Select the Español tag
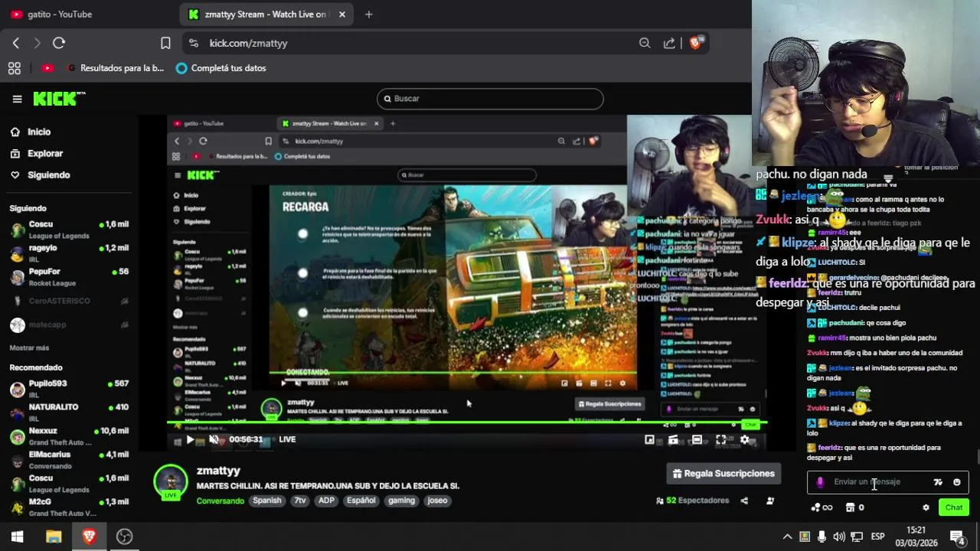Screen dimensions: 980x551 (x=361, y=500)
